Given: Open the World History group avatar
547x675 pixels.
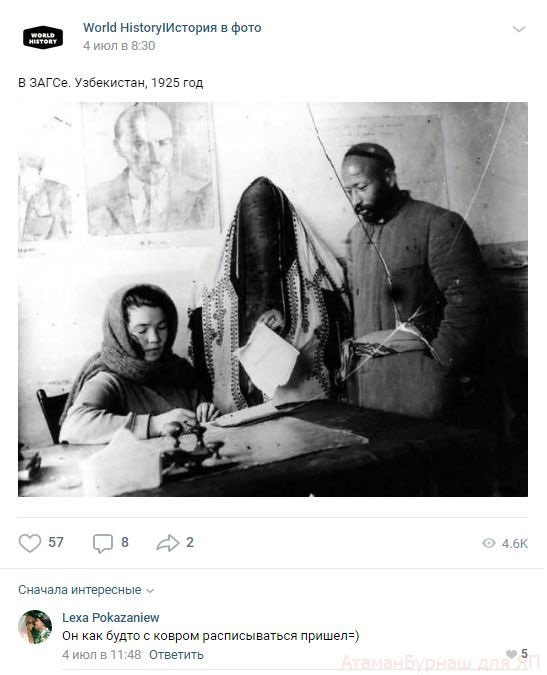Looking at the screenshot, I should tap(43, 37).
